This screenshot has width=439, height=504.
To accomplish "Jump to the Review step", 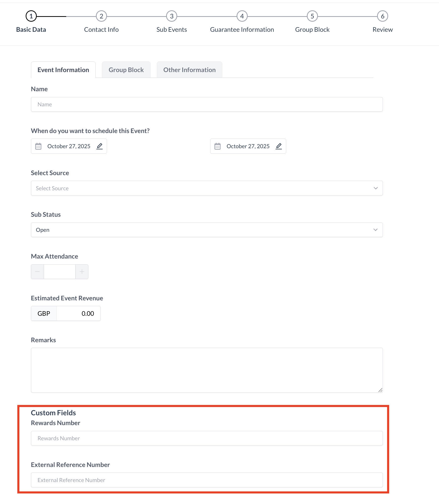I will (382, 16).
